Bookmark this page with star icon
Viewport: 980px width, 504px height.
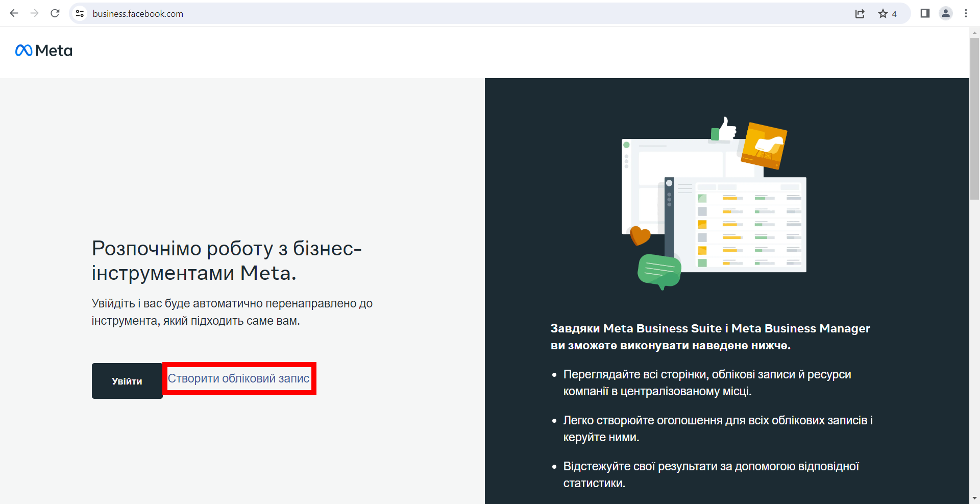883,14
